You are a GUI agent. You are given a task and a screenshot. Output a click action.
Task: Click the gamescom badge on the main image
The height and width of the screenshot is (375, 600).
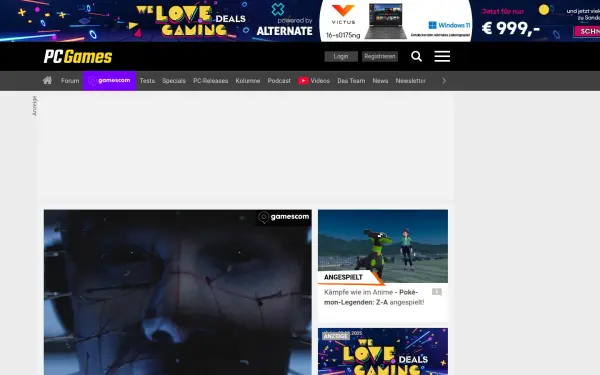[x=284, y=217]
